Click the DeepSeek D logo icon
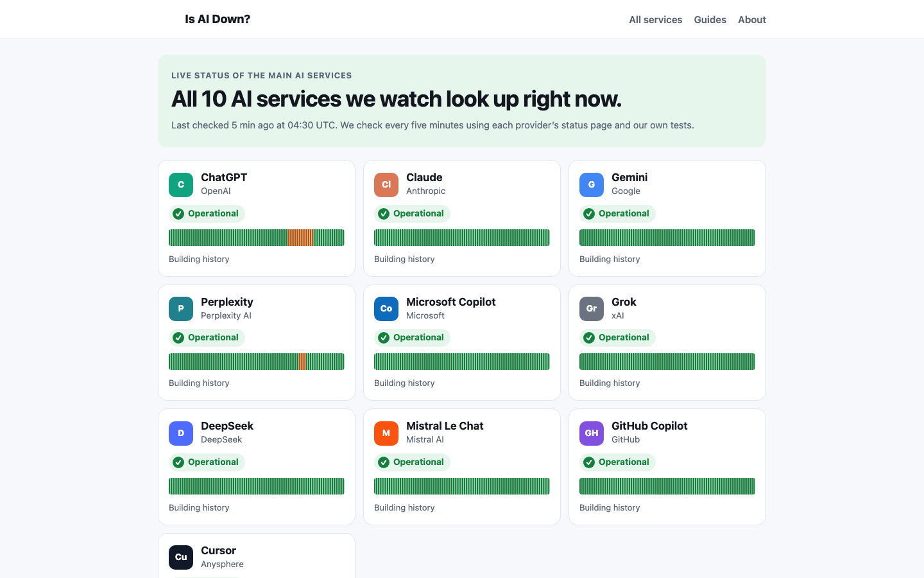924x578 pixels. coord(181,433)
